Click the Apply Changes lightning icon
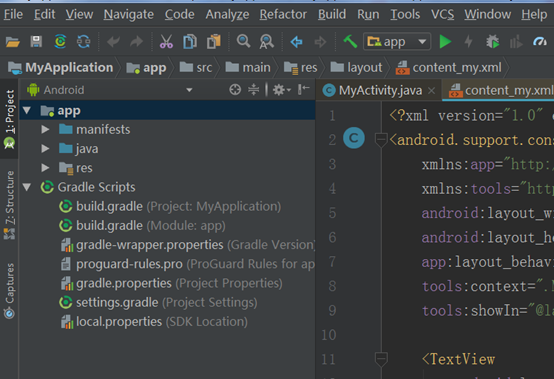Viewport: 554px width, 379px height. [468, 42]
